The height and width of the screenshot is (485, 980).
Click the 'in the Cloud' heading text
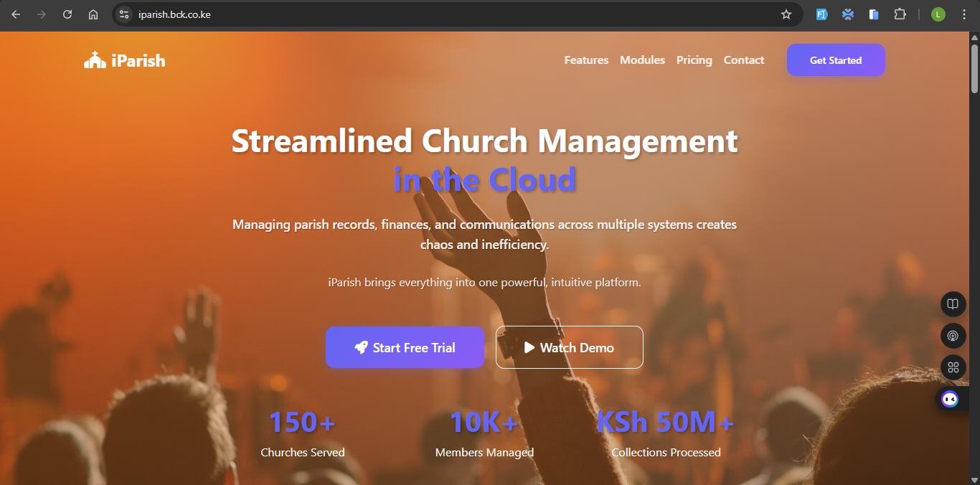coord(484,179)
